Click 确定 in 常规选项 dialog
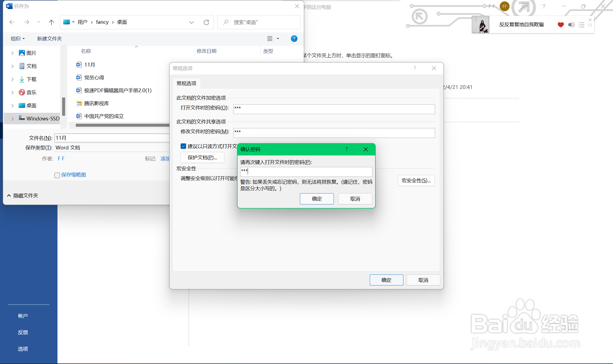613x364 pixels. (386, 280)
